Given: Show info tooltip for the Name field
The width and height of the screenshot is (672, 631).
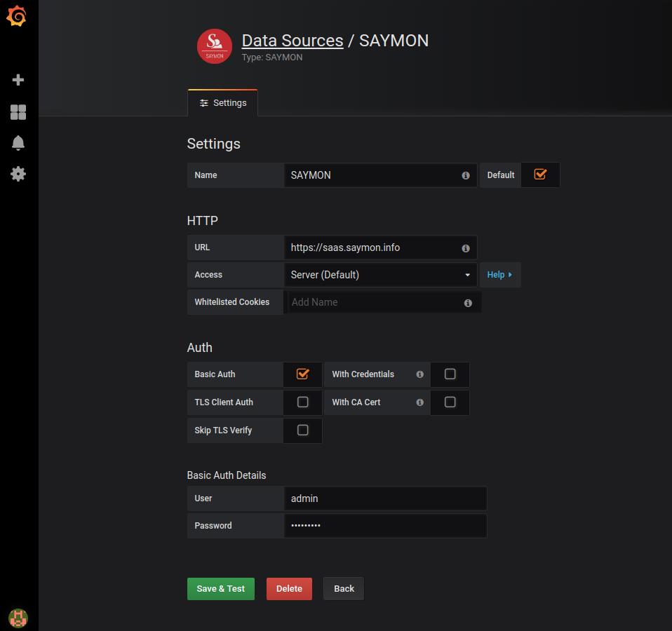Looking at the screenshot, I should point(466,176).
